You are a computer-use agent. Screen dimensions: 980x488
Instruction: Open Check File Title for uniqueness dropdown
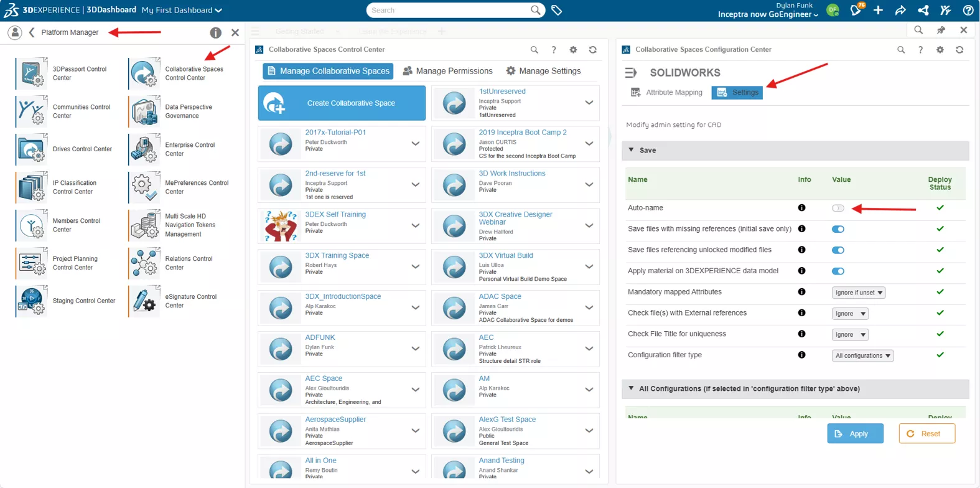[x=850, y=335]
